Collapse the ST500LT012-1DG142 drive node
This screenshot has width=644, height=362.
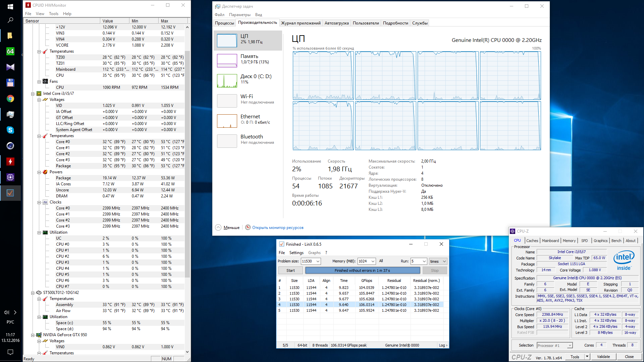point(33,293)
